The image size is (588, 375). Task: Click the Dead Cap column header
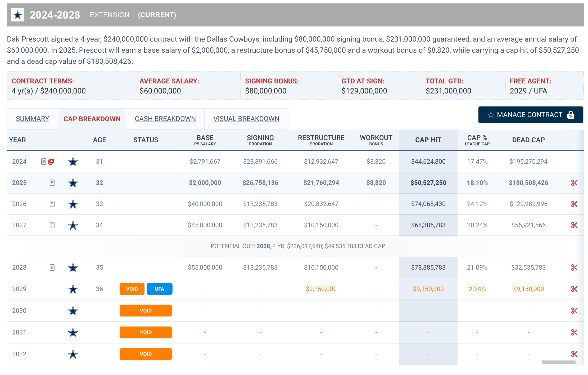coord(528,140)
